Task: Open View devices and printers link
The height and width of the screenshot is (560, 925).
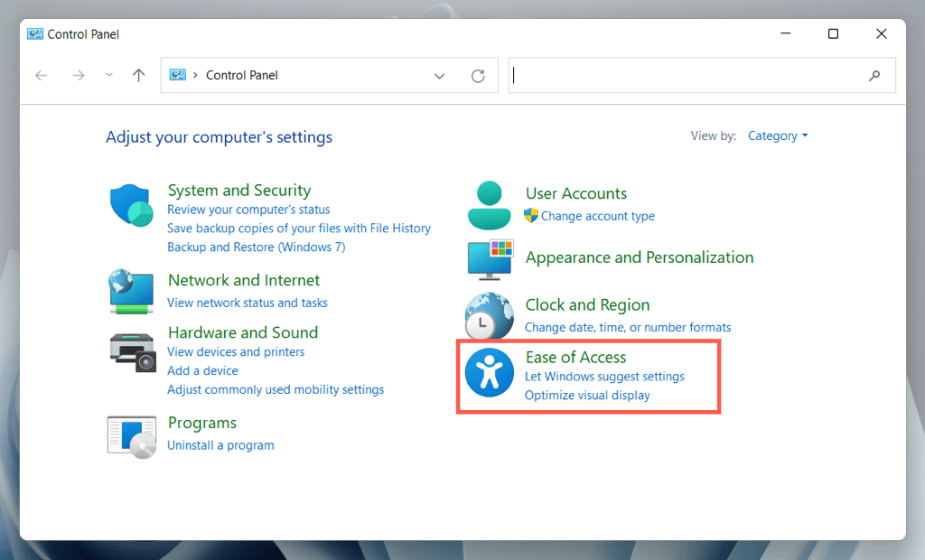Action: pyautogui.click(x=236, y=352)
